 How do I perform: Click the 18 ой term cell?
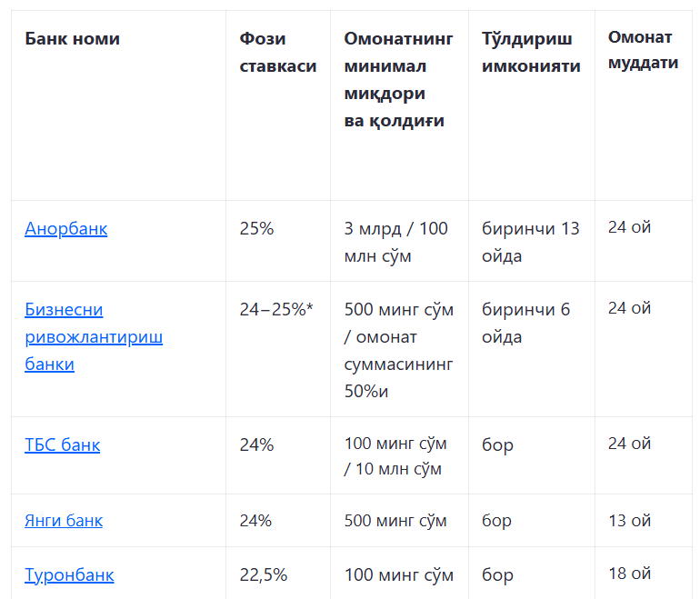629,574
